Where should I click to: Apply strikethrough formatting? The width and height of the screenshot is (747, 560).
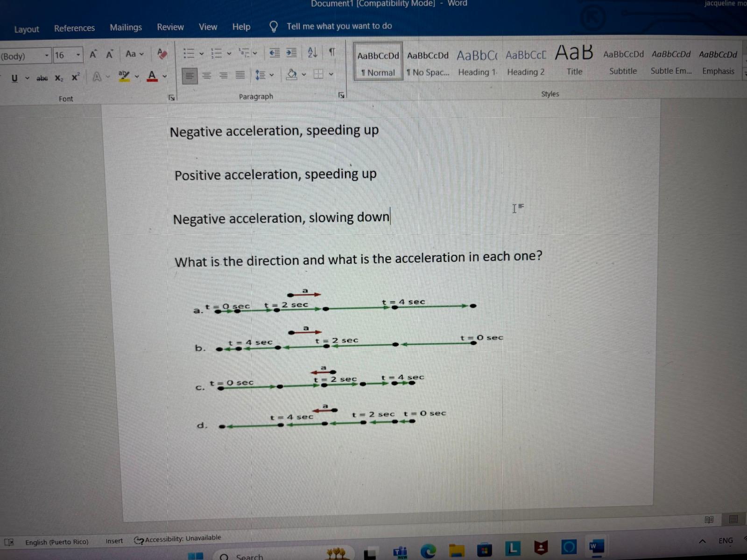[42, 77]
